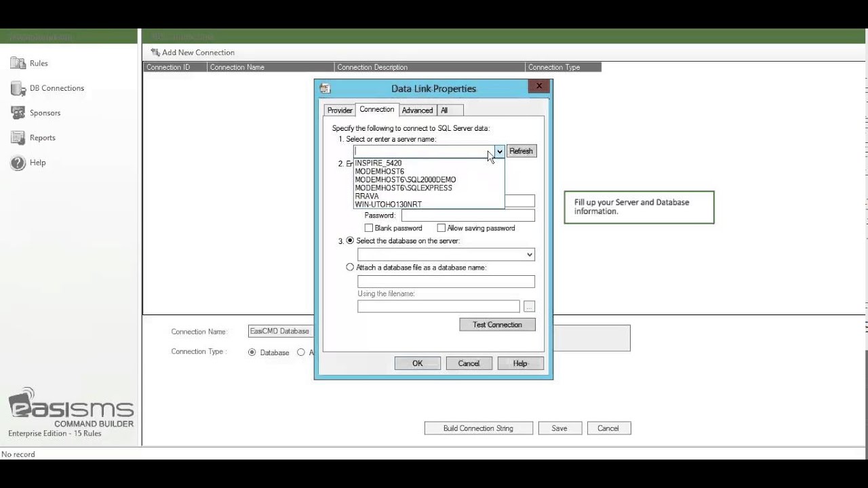Click the Data Link Properties title icon

click(x=325, y=88)
